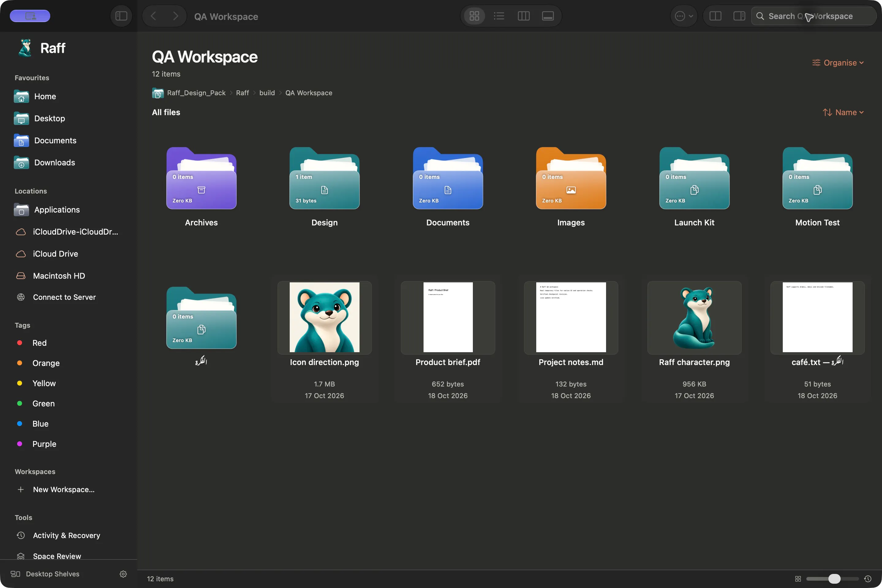
Task: Open the purple workspace switcher button
Action: point(30,16)
